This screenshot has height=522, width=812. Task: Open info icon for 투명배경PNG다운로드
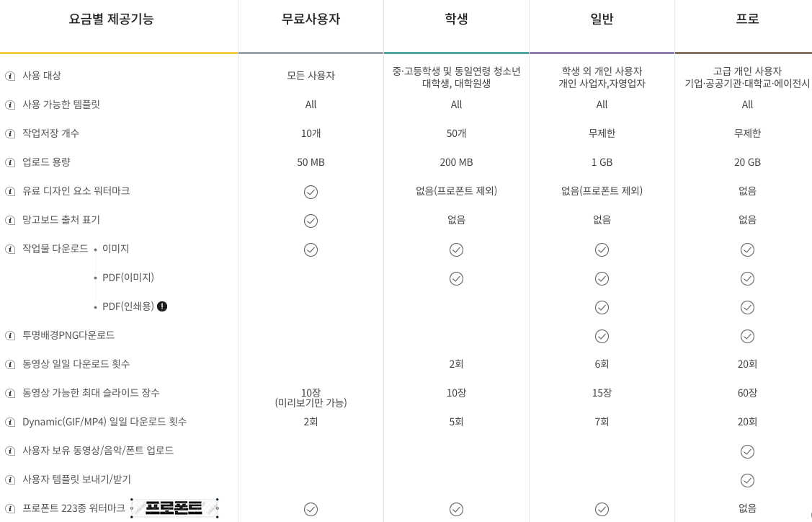10,336
